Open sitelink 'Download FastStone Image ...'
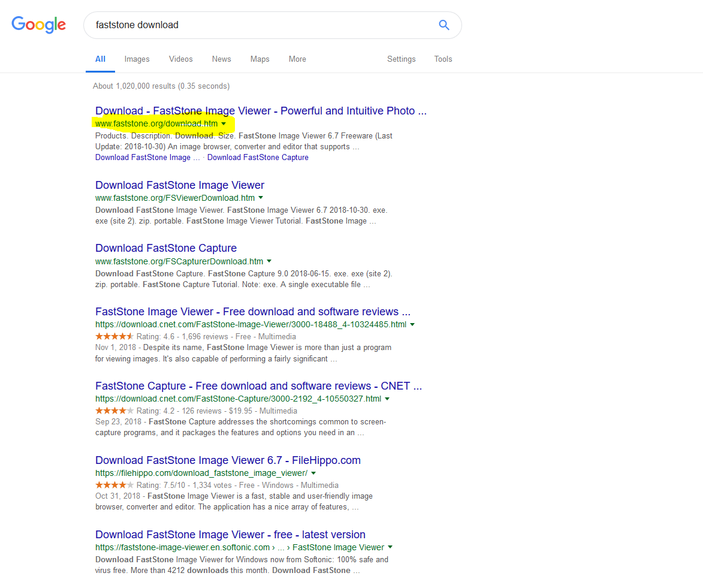This screenshot has height=588, width=703. pyautogui.click(x=147, y=158)
